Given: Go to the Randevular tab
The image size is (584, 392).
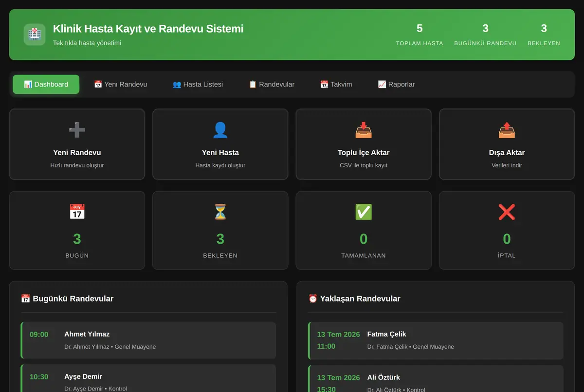Looking at the screenshot, I should click(272, 84).
